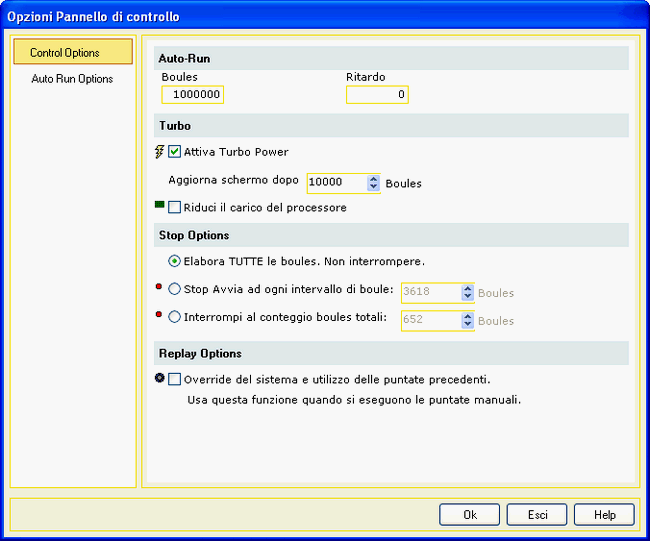Switch to Auto Run Options tab
Screen dimensions: 650x541
click(x=72, y=79)
